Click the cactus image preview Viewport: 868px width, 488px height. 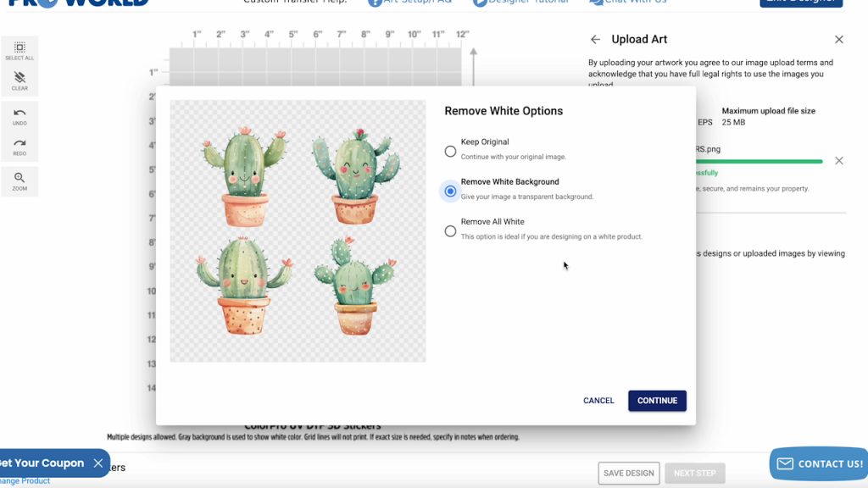[298, 231]
